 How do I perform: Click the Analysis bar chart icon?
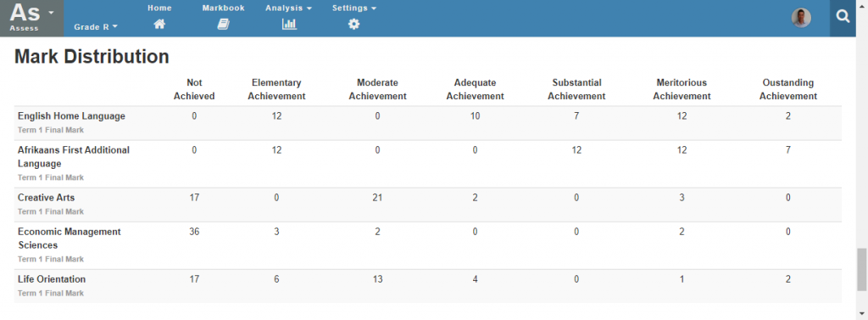pos(289,24)
